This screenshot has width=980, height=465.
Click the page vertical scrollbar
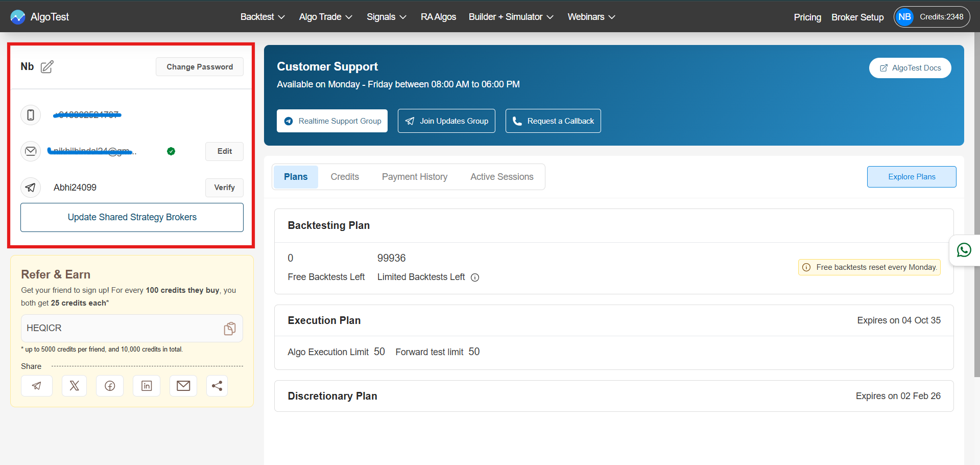(x=976, y=204)
